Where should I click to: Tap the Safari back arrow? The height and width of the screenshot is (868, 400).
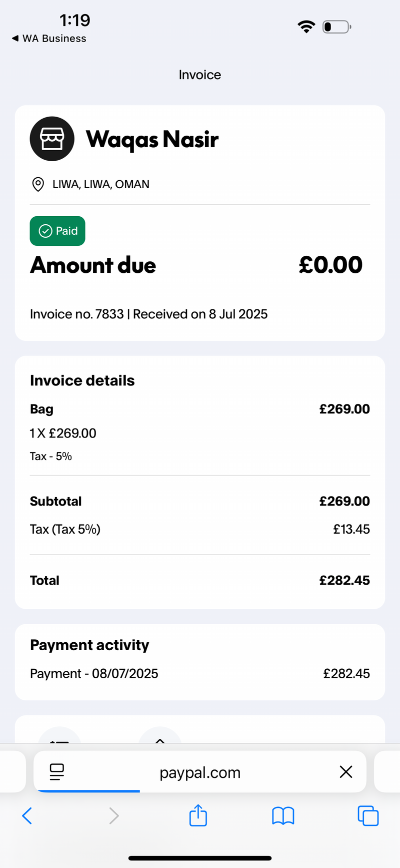coord(27,815)
